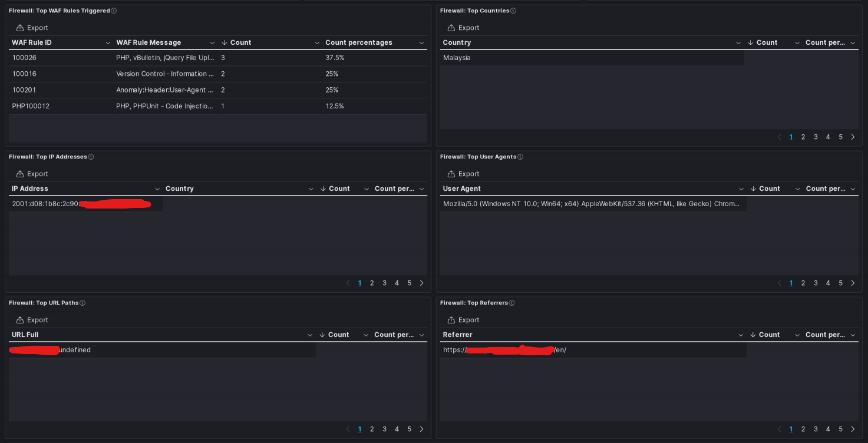Open Referrer column menu
Viewport: 868px width, 443px height.
coord(741,335)
